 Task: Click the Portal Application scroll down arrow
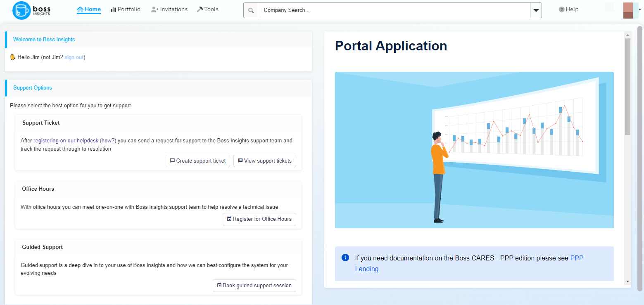click(x=627, y=281)
